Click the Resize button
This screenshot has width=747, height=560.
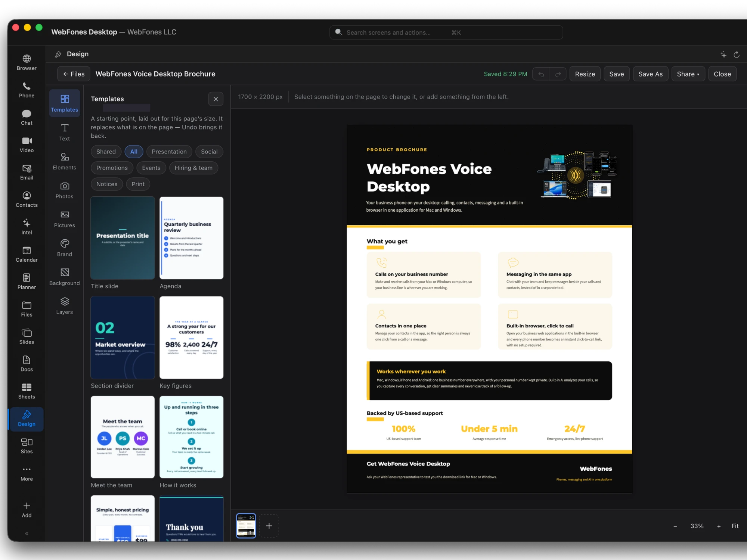585,74
